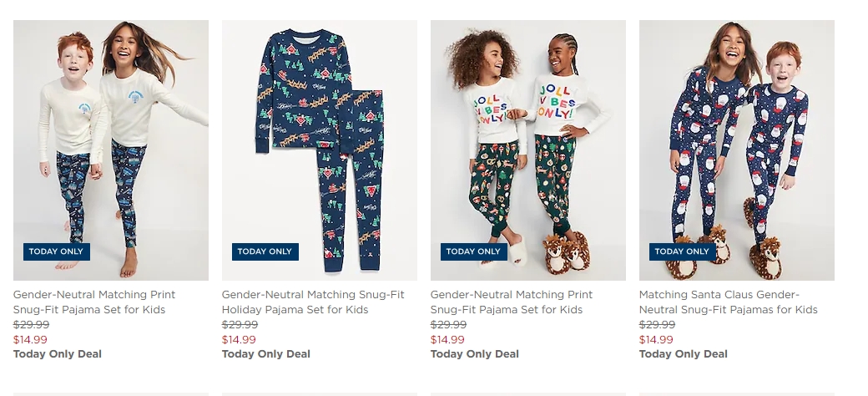Open first Gender-Neutral Matching Print Pajama Set link
This screenshot has height=396, width=868.
94,302
